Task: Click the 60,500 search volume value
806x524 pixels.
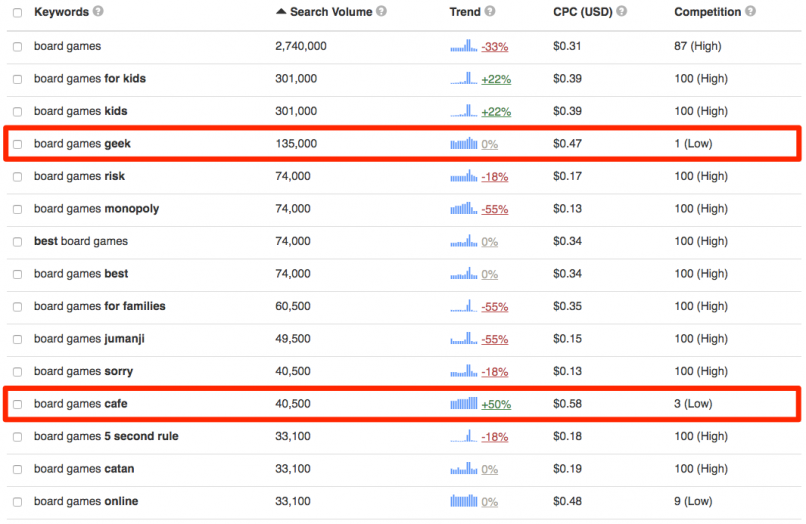Action: [292, 306]
